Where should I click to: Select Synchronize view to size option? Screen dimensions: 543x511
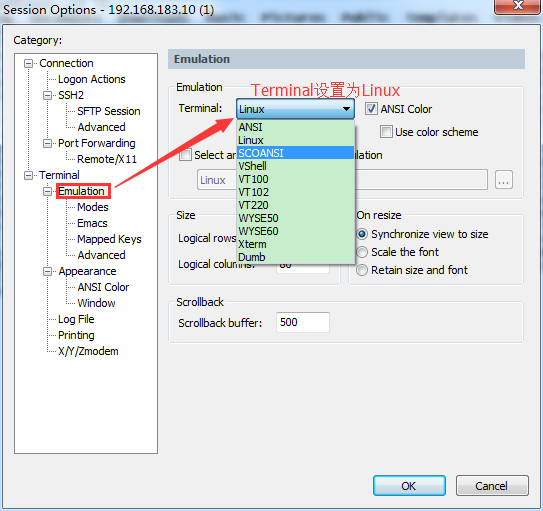click(x=362, y=234)
